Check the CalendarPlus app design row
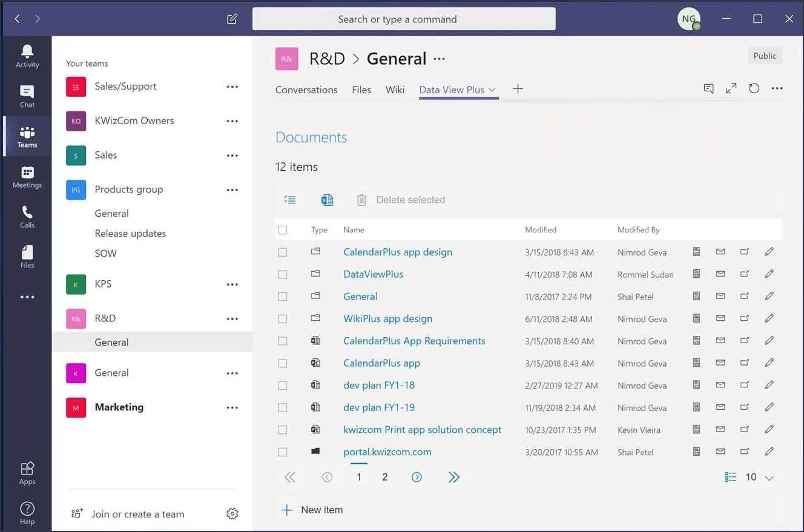The height and width of the screenshot is (532, 804). click(x=283, y=252)
